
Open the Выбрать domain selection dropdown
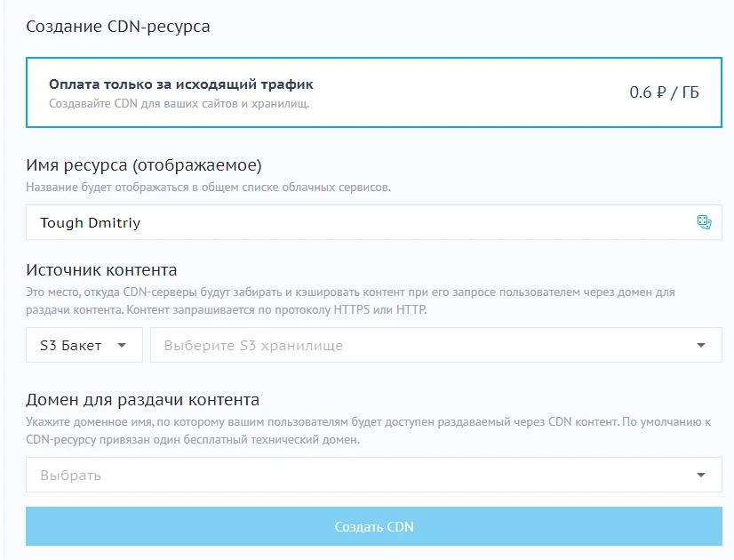pos(373,475)
